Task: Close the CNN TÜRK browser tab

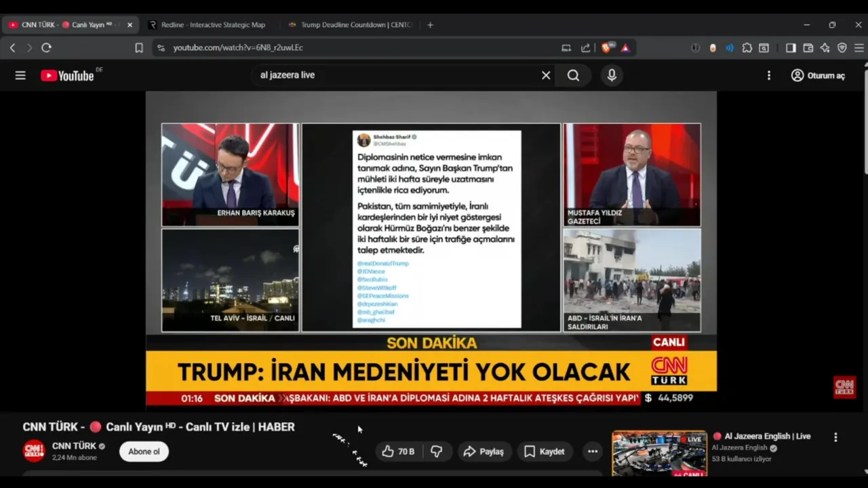Action: coord(130,25)
